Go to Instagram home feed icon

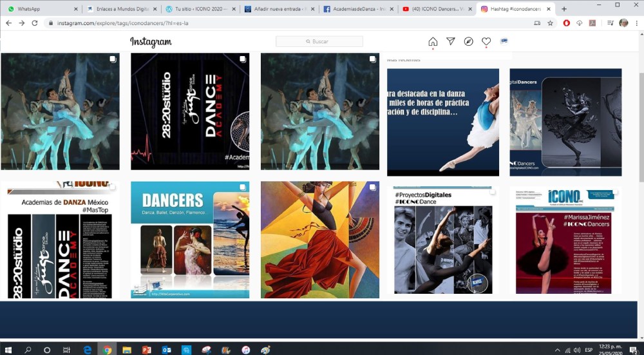[x=433, y=41]
